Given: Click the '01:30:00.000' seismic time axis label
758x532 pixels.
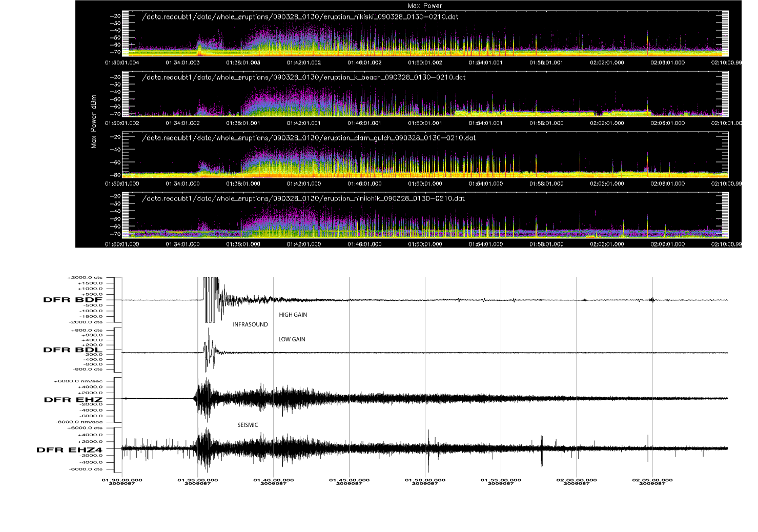Looking at the screenshot, I should click(122, 480).
